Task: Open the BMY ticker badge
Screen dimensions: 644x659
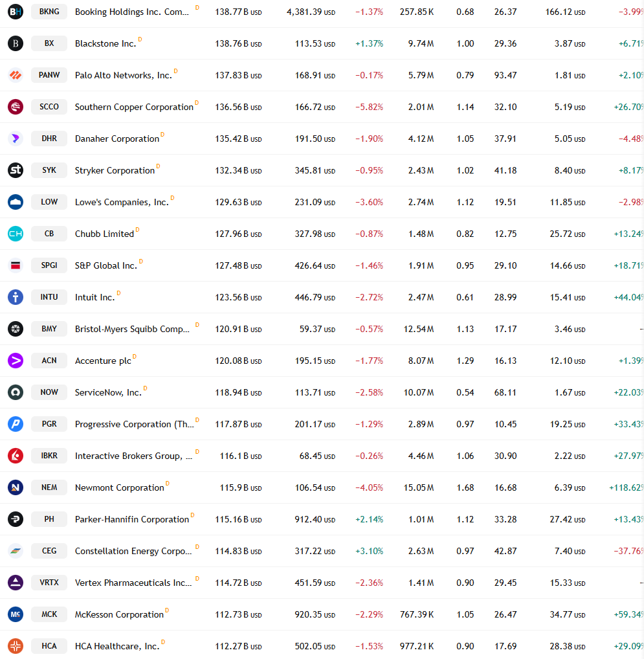Action: pyautogui.click(x=49, y=329)
